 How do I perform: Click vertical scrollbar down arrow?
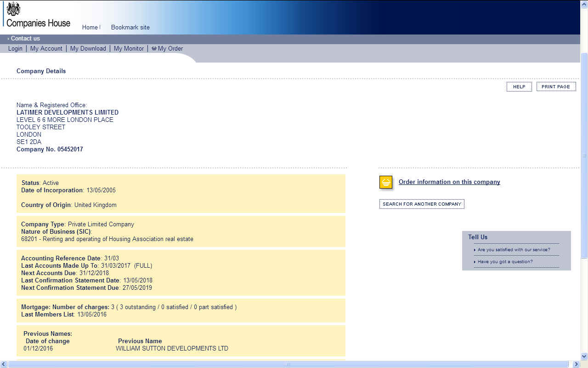(x=584, y=356)
